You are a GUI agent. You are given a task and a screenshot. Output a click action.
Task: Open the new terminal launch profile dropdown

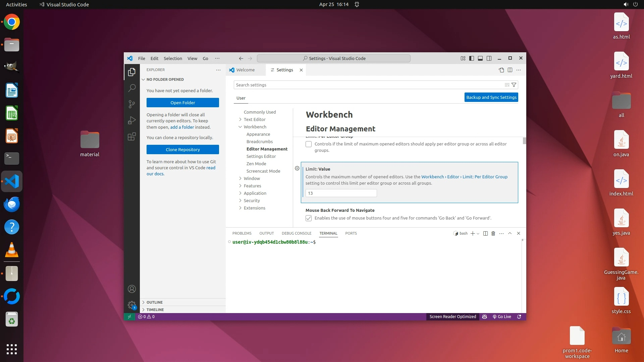[478, 234]
